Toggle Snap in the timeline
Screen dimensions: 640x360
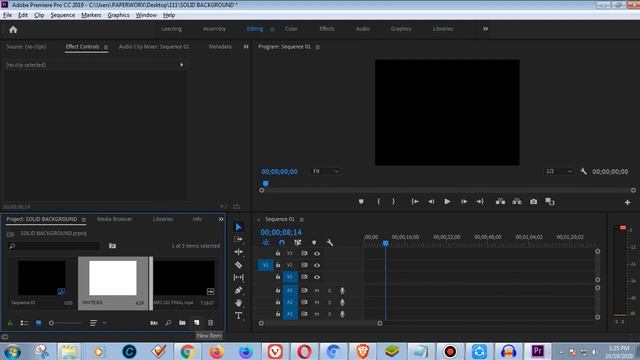(x=282, y=242)
